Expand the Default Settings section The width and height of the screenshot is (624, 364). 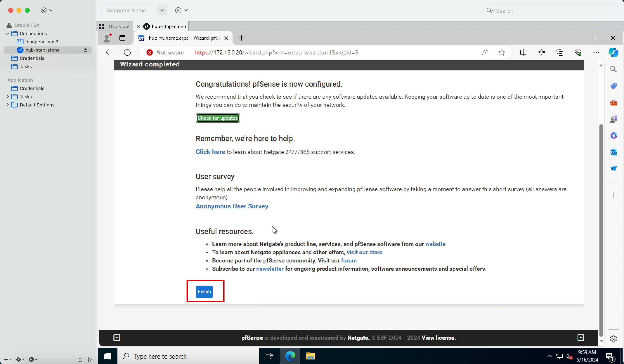[8, 104]
